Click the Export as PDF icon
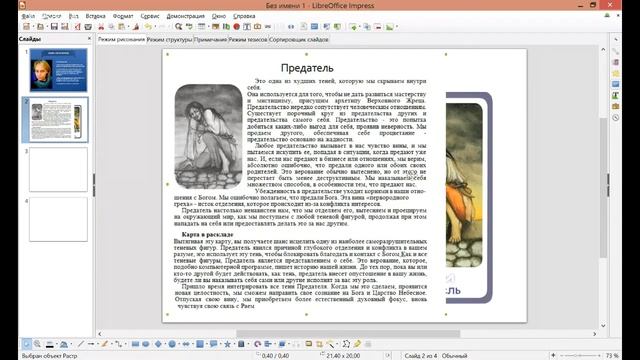 [77, 27]
